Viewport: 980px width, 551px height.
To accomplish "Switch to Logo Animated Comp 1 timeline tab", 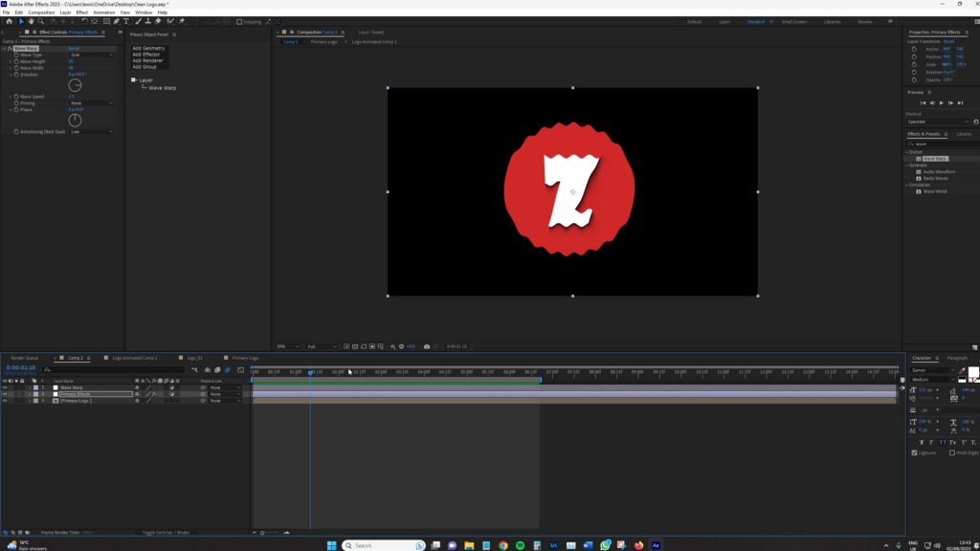I will pyautogui.click(x=134, y=358).
